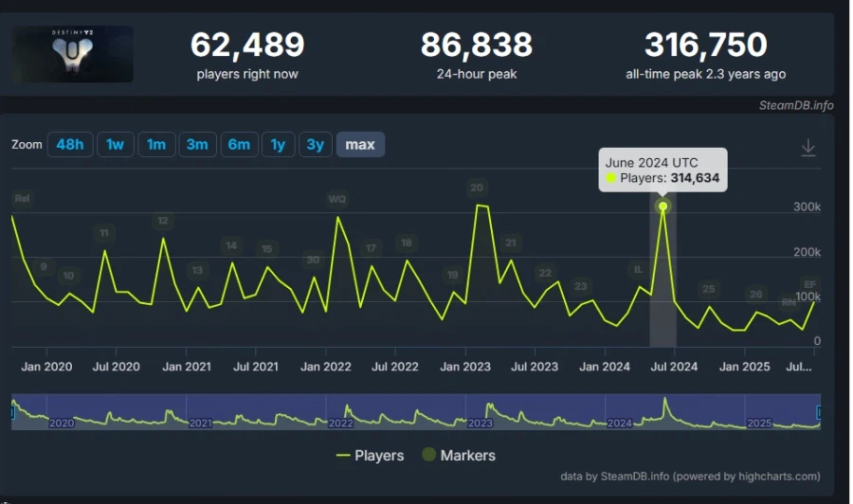The width and height of the screenshot is (853, 504).
Task: Switch zoom to 1w
Action: pos(115,145)
